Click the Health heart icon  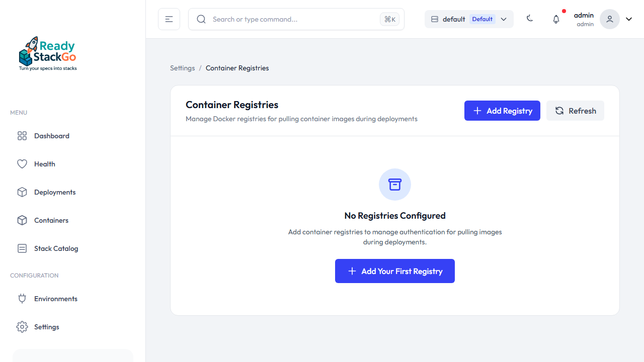[x=22, y=164]
